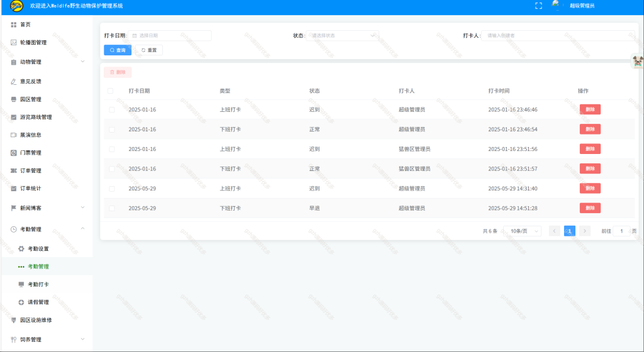
Task: Click the 请假管理 submenu icon
Action: (21, 302)
